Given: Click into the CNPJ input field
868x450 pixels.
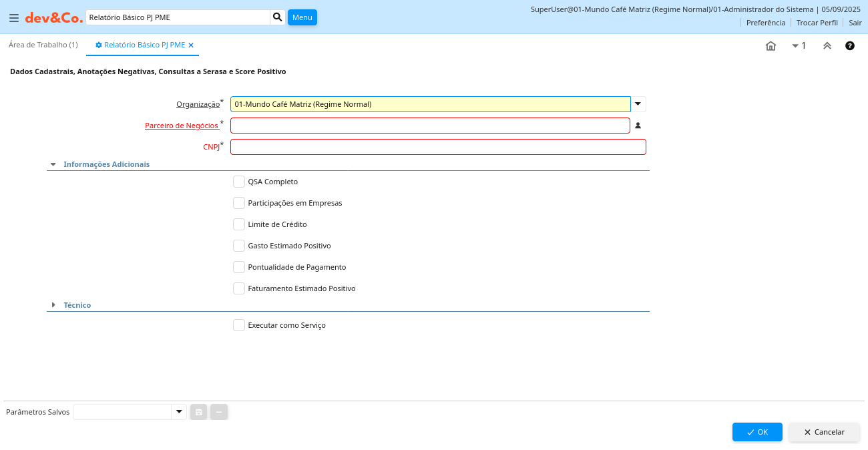Looking at the screenshot, I should (x=438, y=147).
